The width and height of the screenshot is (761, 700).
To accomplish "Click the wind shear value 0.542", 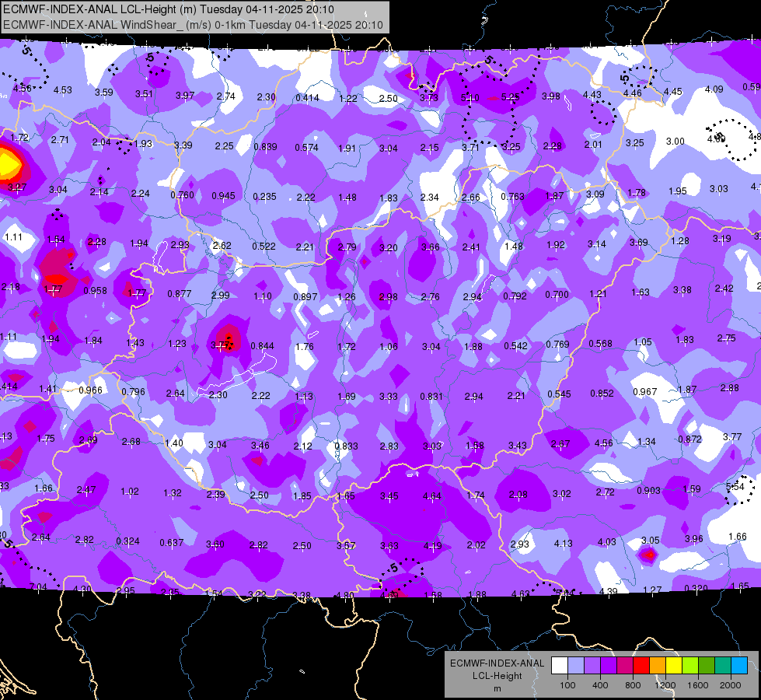I will click(515, 345).
